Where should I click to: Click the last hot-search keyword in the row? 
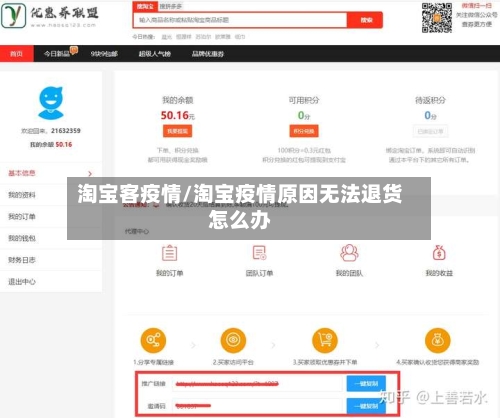240,37
